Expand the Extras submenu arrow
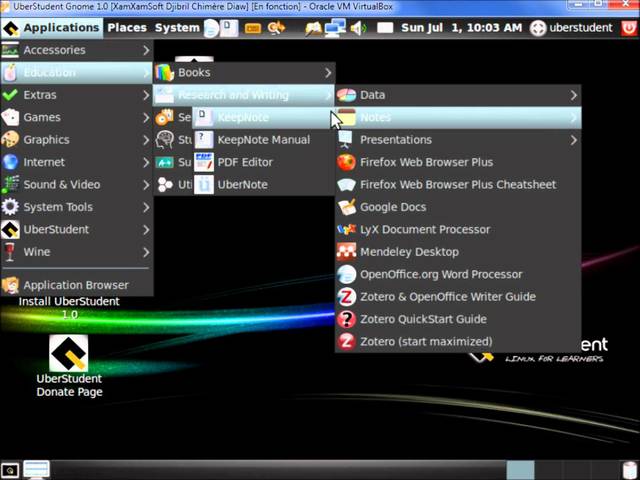This screenshot has width=640, height=480. point(146,95)
